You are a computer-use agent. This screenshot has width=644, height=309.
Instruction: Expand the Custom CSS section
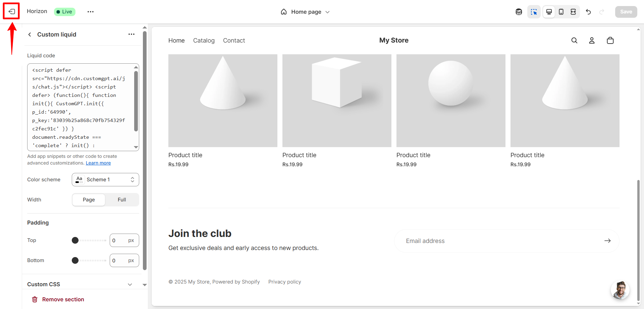coord(80,284)
